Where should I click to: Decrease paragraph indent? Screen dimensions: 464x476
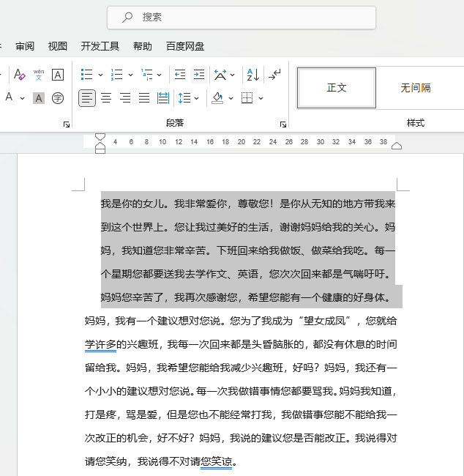180,75
